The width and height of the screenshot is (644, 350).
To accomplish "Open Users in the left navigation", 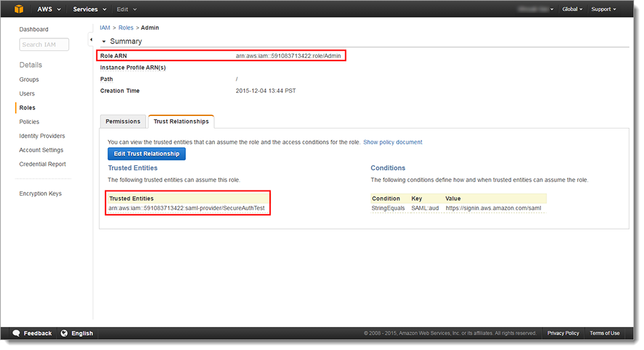I will (x=27, y=94).
